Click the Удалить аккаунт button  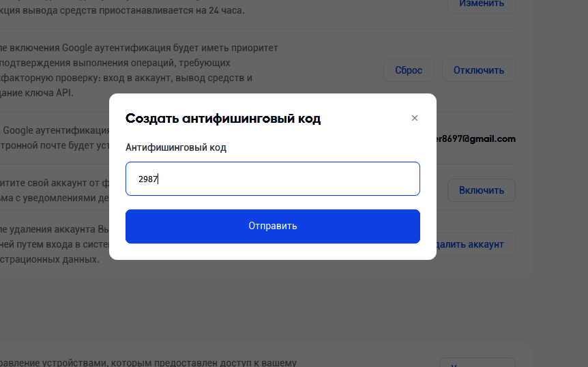(473, 244)
